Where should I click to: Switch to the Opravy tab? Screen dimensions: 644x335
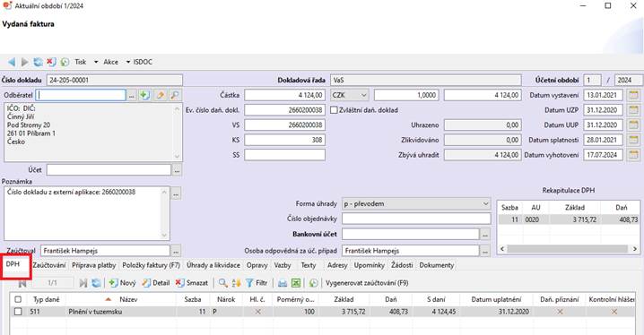257,265
